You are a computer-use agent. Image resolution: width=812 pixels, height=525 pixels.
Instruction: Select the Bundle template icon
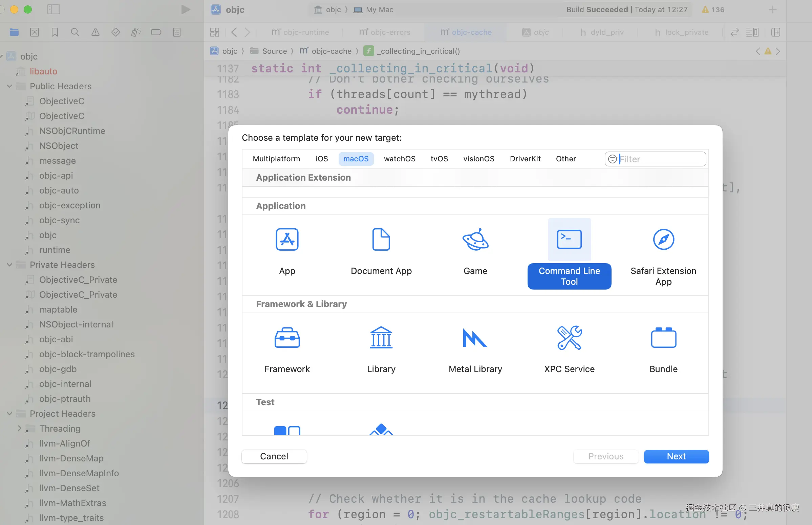[663, 338]
